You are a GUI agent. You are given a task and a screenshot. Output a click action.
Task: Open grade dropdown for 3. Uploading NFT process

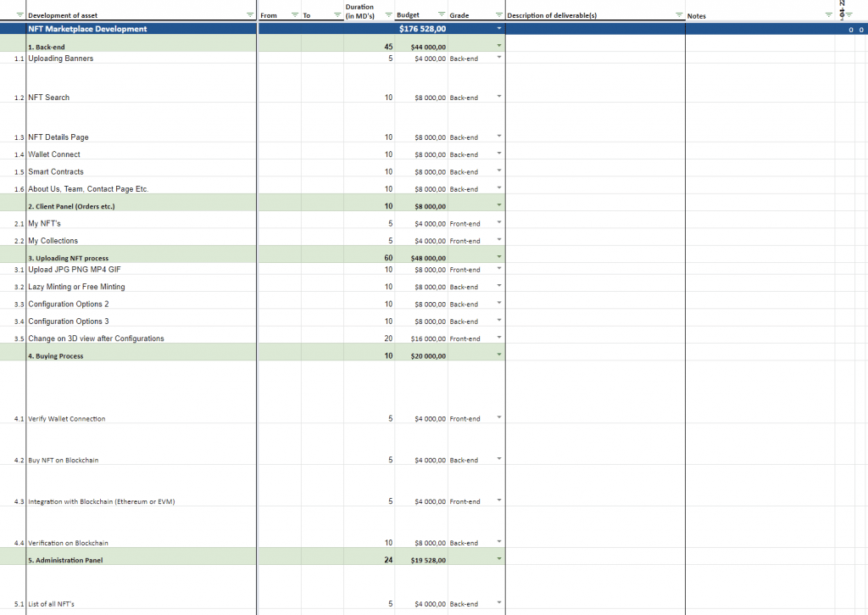pyautogui.click(x=498, y=257)
